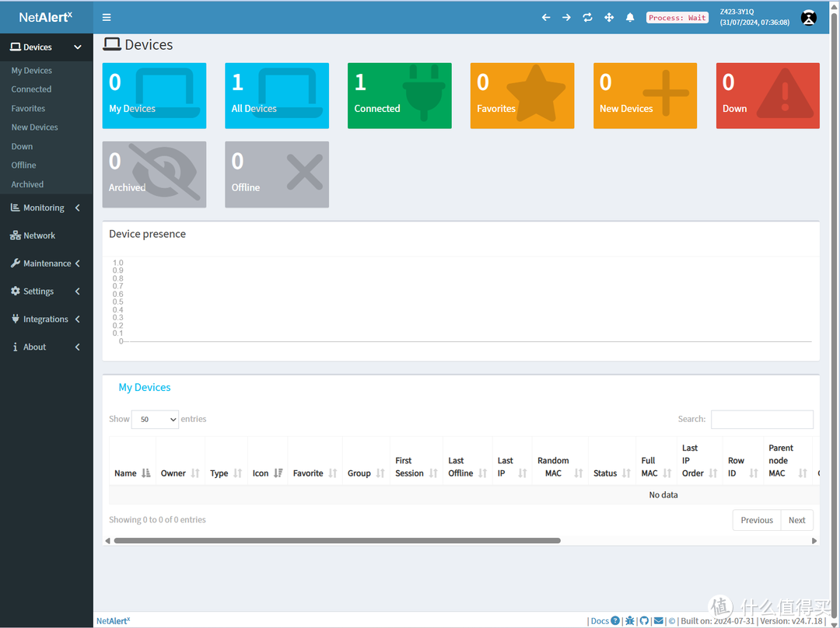This screenshot has height=628, width=840.
Task: Click the hamburger menu to collapse sidebar
Action: pos(107,17)
